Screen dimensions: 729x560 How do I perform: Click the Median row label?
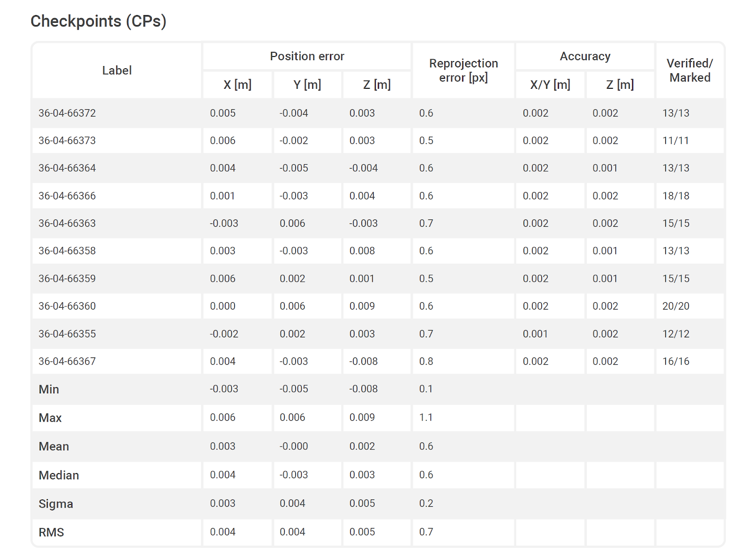tap(58, 475)
